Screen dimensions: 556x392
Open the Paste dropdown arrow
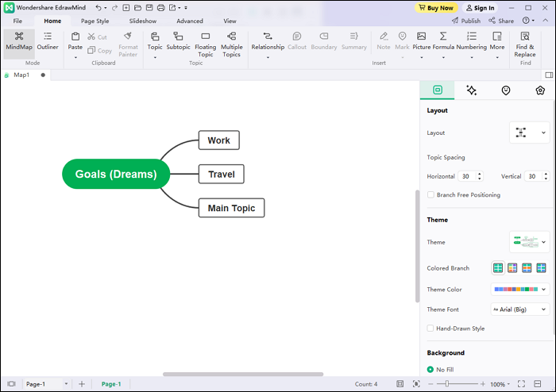coord(75,57)
